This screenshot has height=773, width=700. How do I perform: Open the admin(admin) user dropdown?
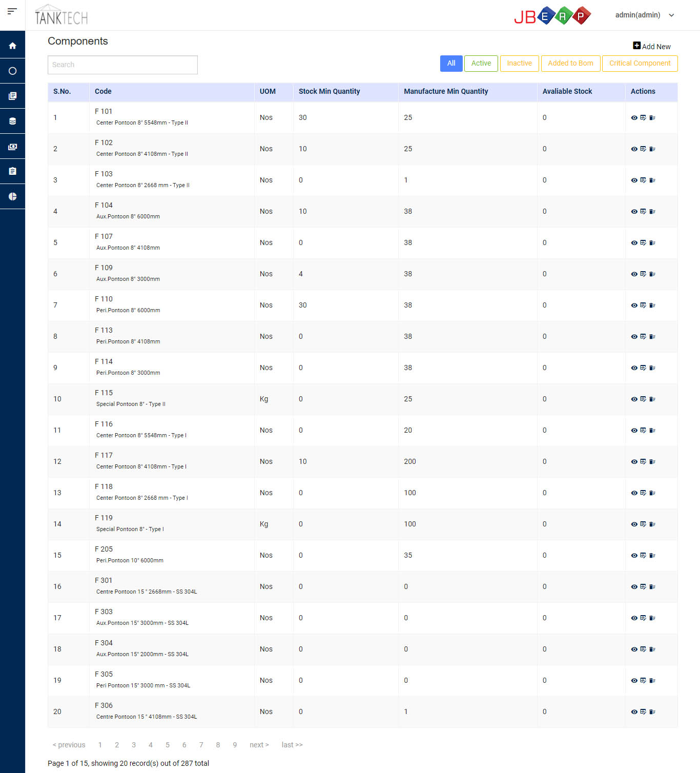tap(645, 15)
